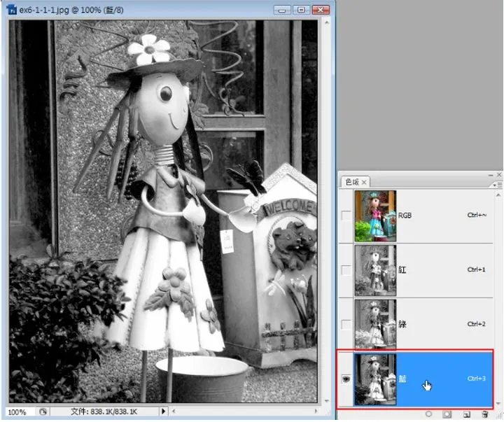Toggle visibility box of the 紅 channel
The width and height of the screenshot is (504, 422).
[x=346, y=269]
